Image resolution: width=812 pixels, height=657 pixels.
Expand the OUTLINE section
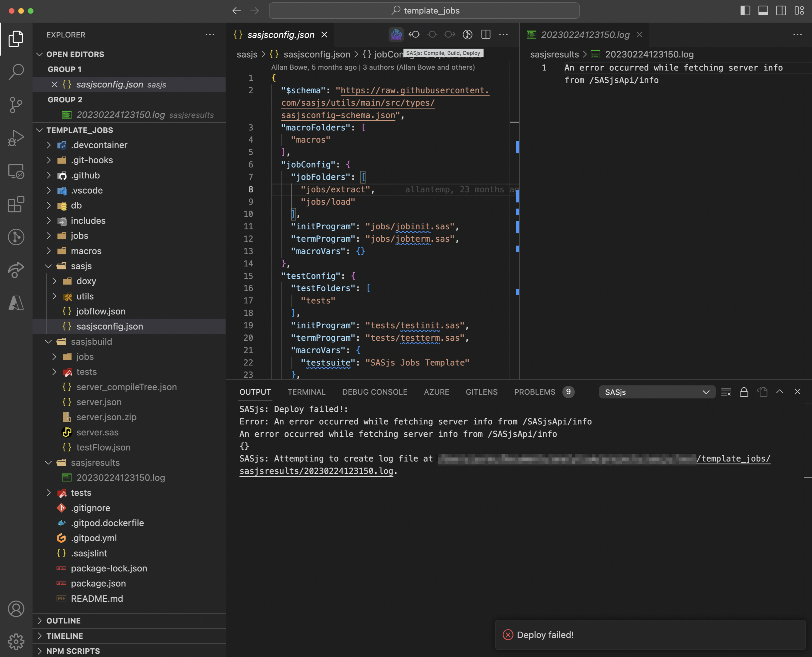pyautogui.click(x=63, y=621)
